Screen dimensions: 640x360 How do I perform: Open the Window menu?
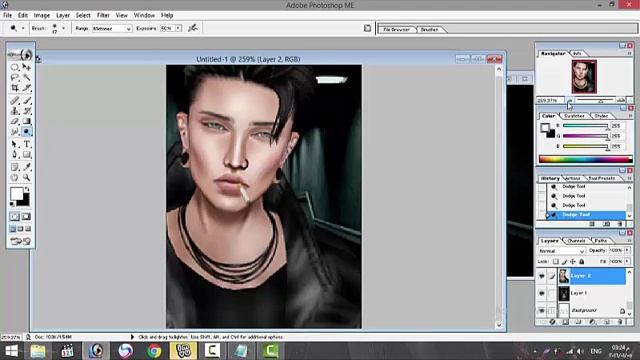coord(144,15)
